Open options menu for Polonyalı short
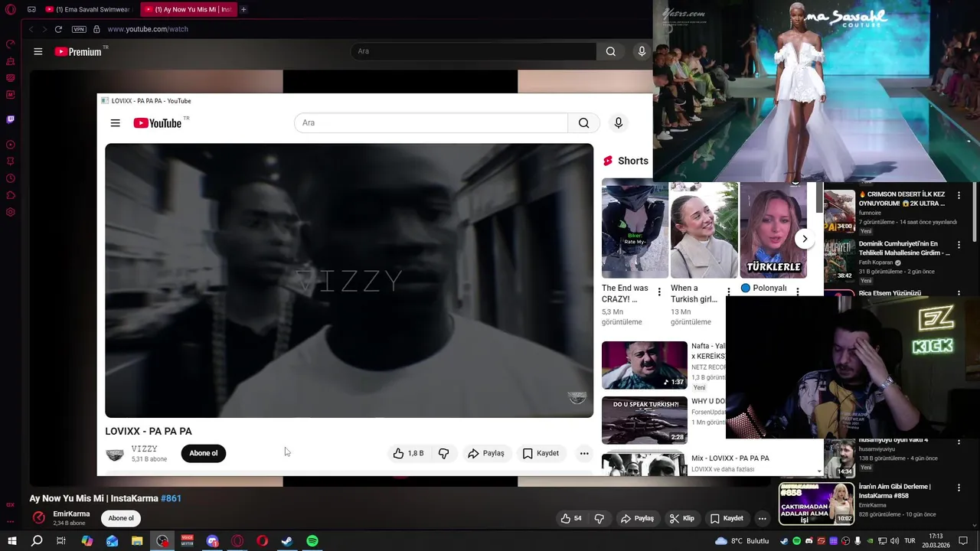The width and height of the screenshot is (980, 551). [x=798, y=292]
